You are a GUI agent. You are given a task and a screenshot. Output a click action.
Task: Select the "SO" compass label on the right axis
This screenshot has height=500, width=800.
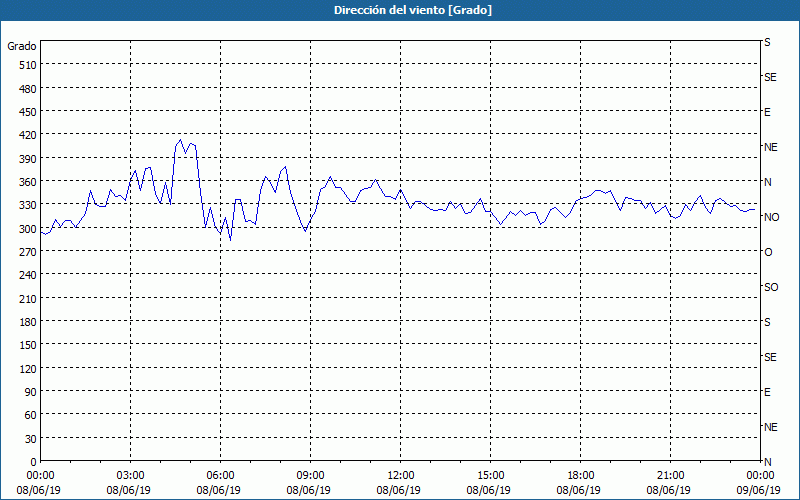point(771,287)
